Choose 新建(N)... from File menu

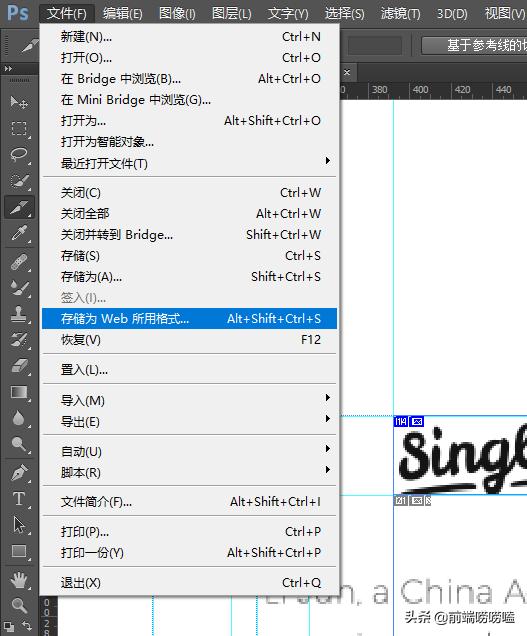pyautogui.click(x=189, y=37)
